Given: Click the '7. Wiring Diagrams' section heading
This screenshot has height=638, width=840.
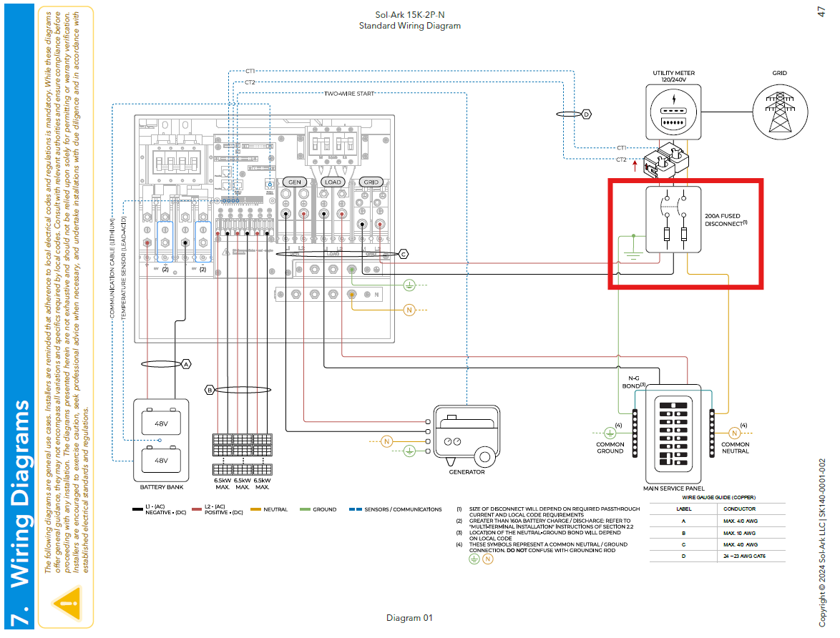Looking at the screenshot, I should click(20, 513).
